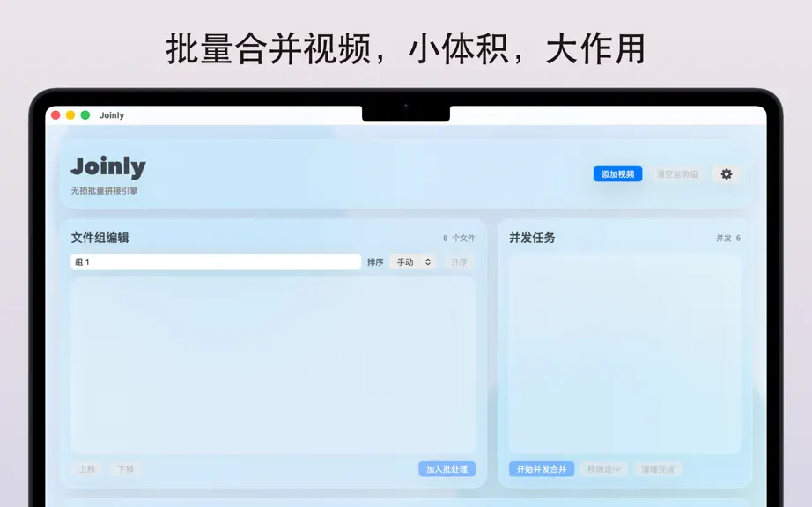Click the 移除选中 button
Viewport: 812px width, 507px height.
[x=603, y=469]
